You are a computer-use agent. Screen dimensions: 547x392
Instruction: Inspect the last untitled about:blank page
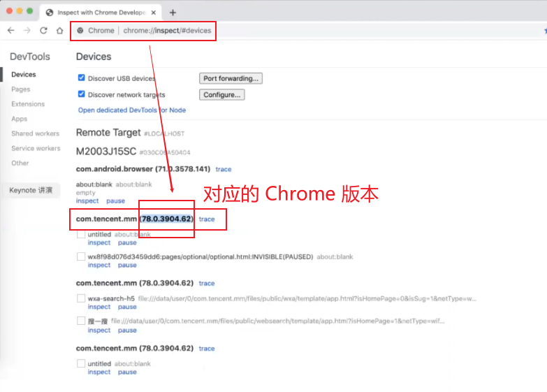(x=99, y=372)
